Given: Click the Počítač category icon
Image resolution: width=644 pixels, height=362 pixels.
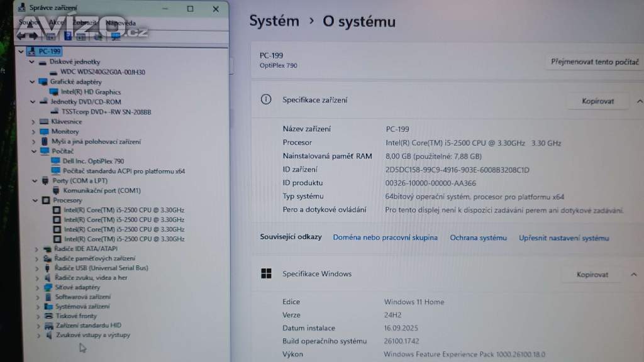Looking at the screenshot, I should [x=45, y=151].
